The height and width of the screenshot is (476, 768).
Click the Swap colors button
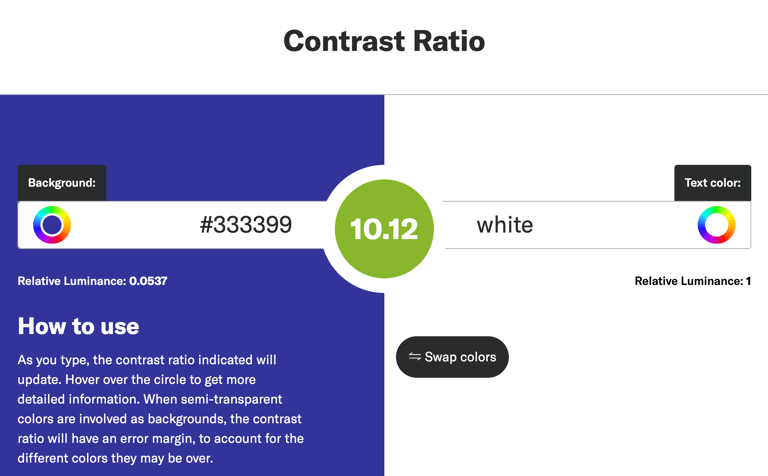[452, 357]
